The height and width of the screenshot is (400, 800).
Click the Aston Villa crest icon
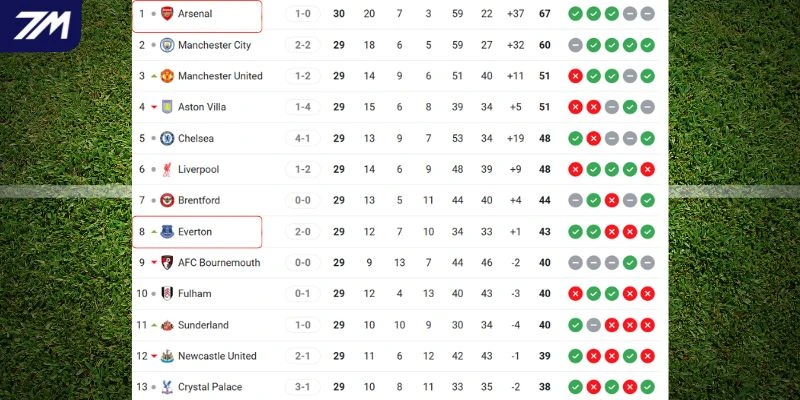[167, 107]
